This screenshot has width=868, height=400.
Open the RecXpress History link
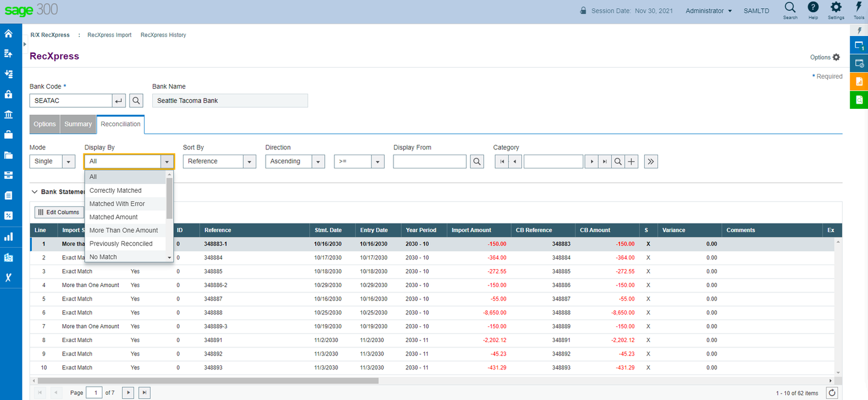(x=163, y=35)
